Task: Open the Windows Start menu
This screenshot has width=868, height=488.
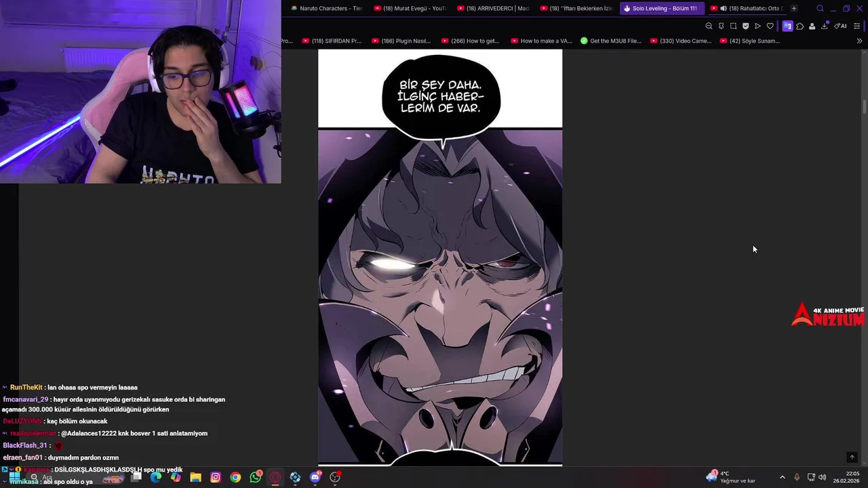Action: click(14, 477)
